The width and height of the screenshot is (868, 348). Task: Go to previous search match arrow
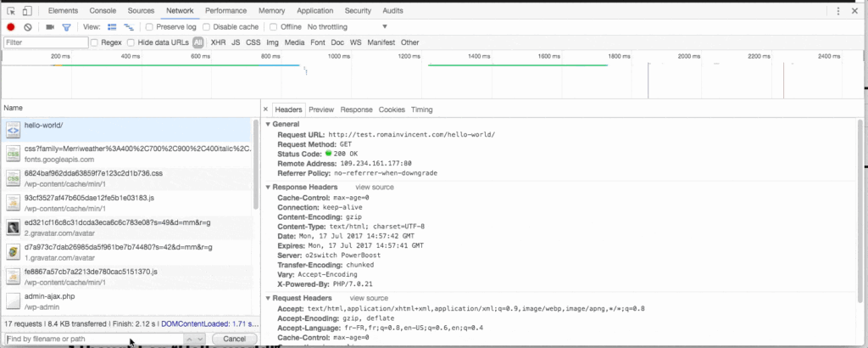tap(189, 339)
